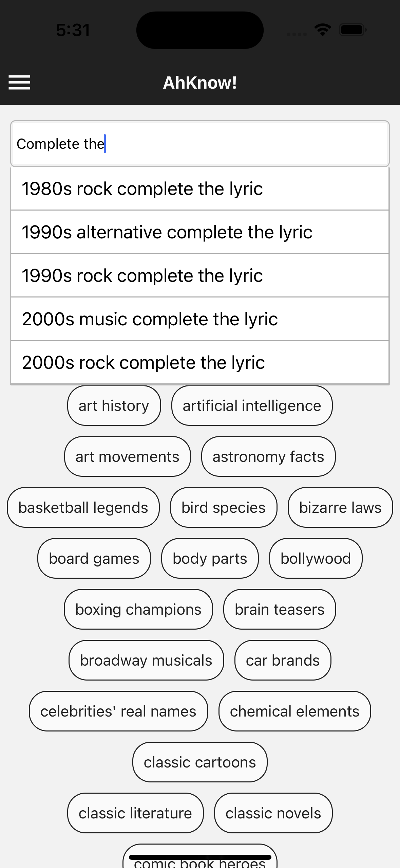The image size is (400, 868).
Task: Tap the 'broadway musicals' chip
Action: pyautogui.click(x=146, y=661)
